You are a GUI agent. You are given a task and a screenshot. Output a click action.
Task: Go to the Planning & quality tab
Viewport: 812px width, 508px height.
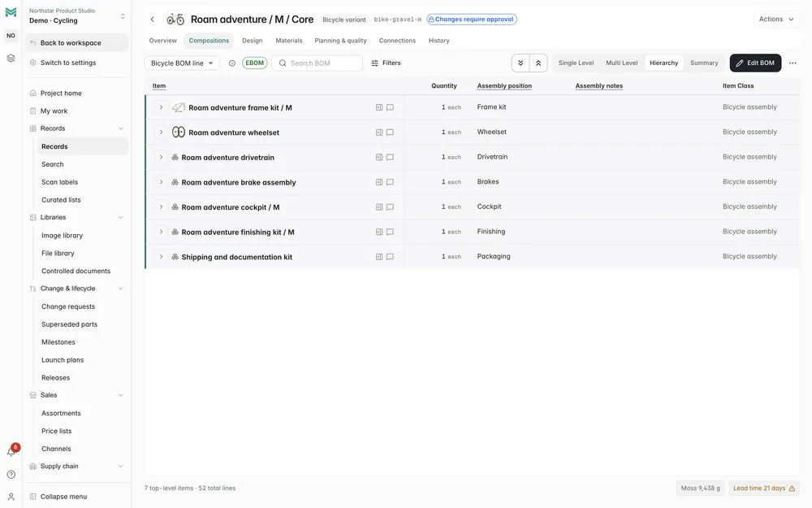(x=340, y=41)
